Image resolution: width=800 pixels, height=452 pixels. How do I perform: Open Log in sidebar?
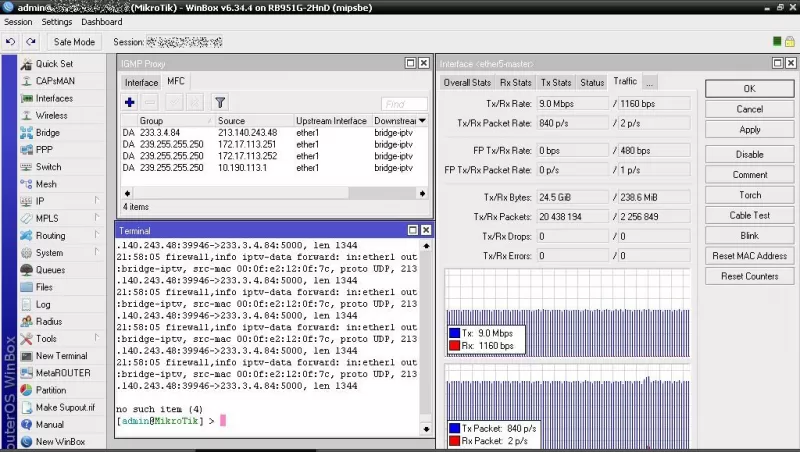pos(43,304)
